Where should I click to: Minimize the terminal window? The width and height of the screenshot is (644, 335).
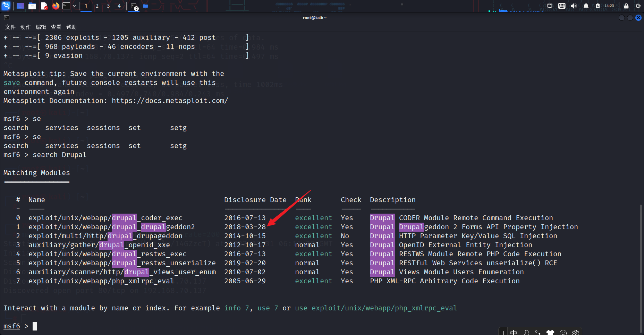click(622, 18)
